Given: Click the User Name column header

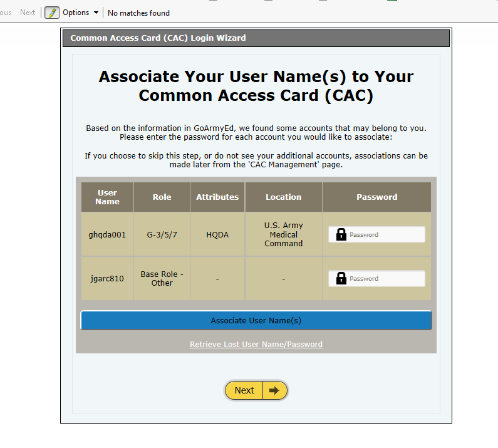Looking at the screenshot, I should [107, 197].
